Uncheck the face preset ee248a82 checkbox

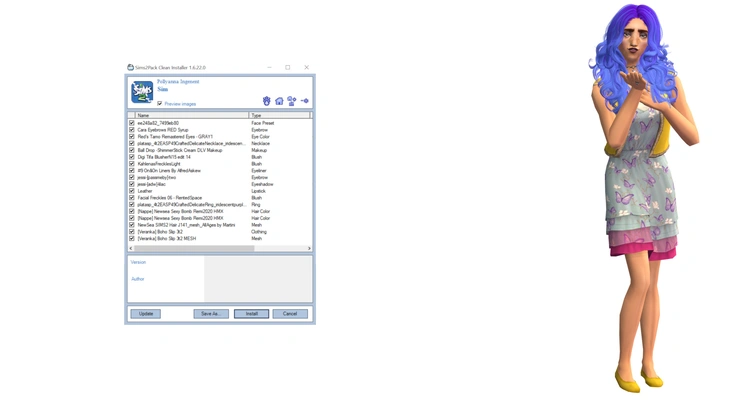tap(132, 123)
